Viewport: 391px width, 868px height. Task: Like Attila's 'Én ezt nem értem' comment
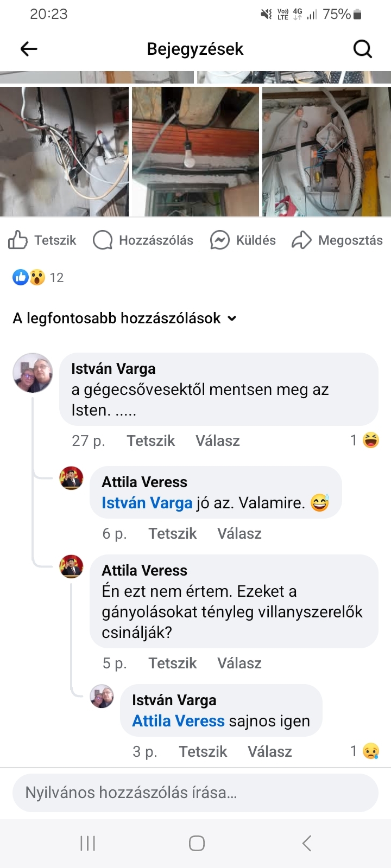pos(172,663)
